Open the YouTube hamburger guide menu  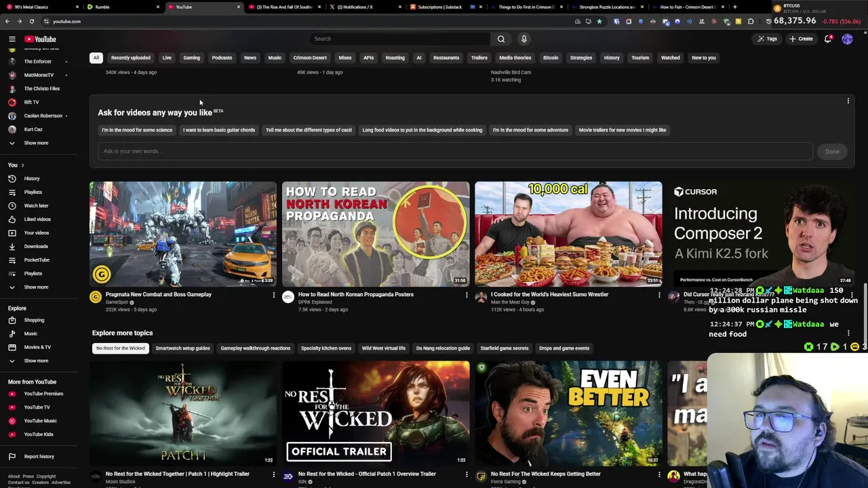click(12, 39)
